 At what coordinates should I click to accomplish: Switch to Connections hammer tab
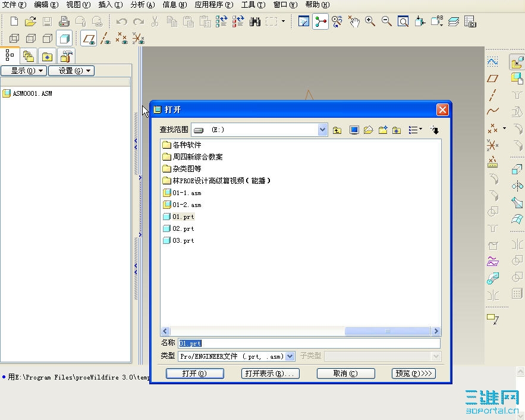pos(66,57)
